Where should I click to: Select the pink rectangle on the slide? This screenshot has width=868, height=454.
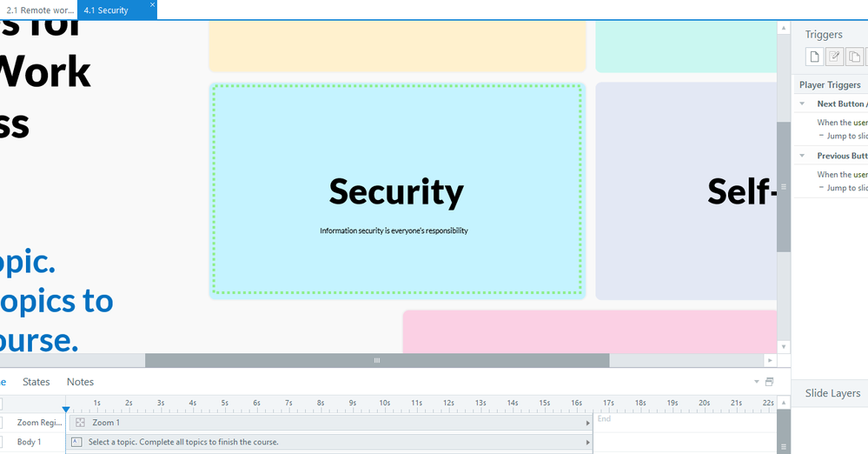point(590,331)
